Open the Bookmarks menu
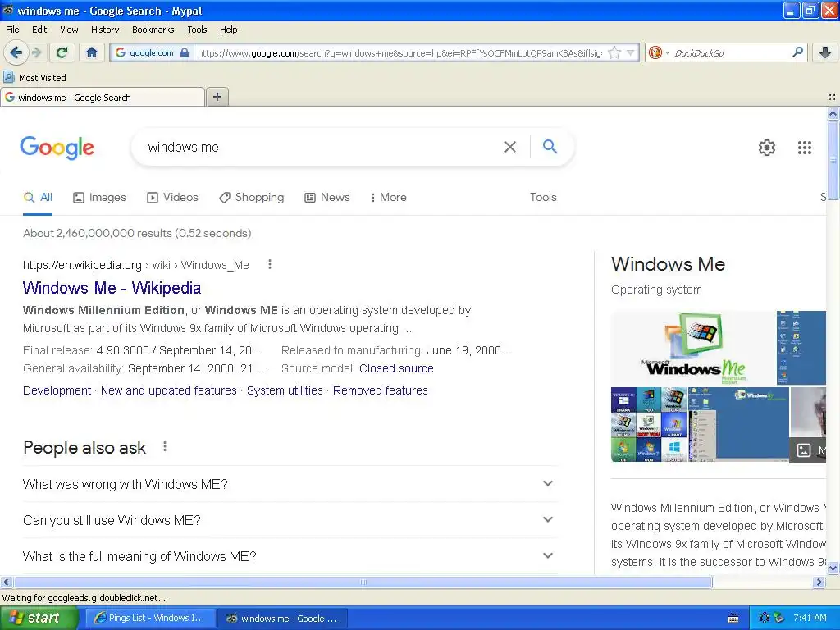840x630 pixels. [153, 30]
